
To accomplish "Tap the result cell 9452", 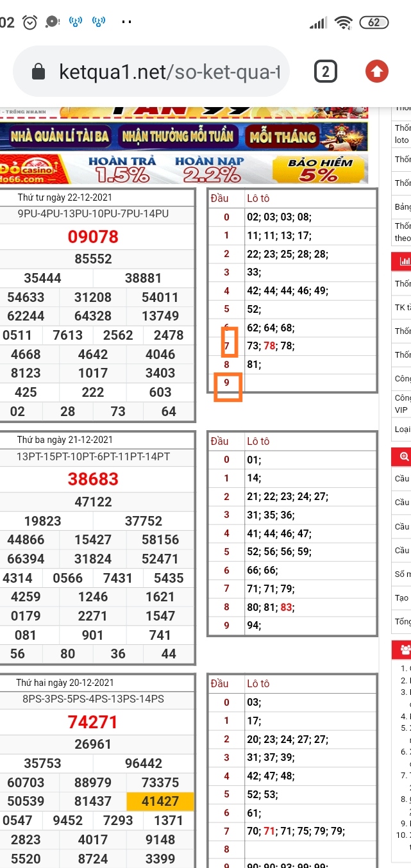I will tap(68, 821).
